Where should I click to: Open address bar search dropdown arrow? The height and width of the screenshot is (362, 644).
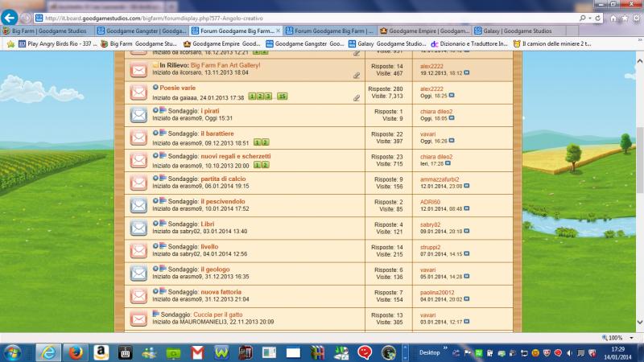click(x=590, y=18)
